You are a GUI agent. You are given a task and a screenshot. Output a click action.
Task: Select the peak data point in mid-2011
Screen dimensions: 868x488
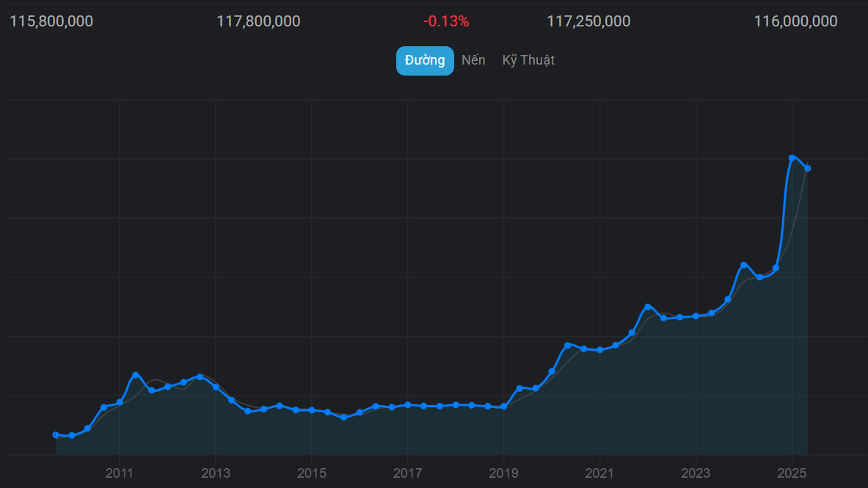click(x=136, y=375)
